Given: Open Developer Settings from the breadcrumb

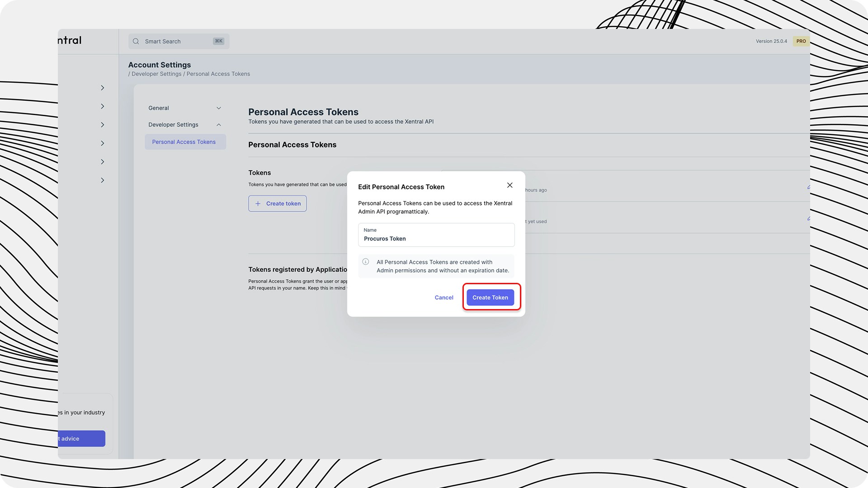Looking at the screenshot, I should pyautogui.click(x=156, y=74).
